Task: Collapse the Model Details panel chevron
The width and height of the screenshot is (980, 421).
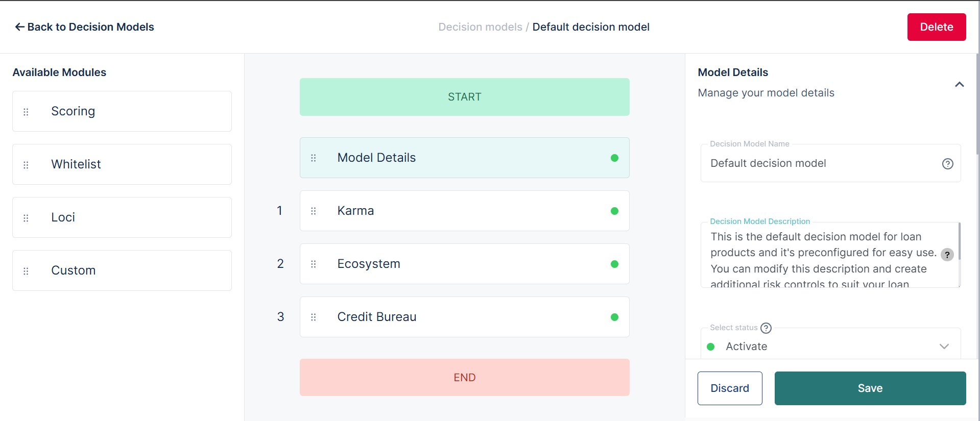Action: pos(959,85)
